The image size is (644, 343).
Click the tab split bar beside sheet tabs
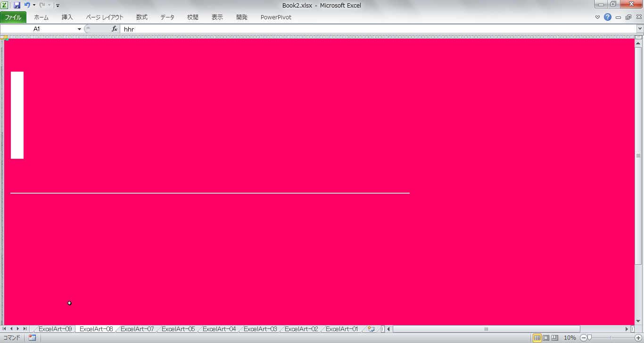click(382, 329)
